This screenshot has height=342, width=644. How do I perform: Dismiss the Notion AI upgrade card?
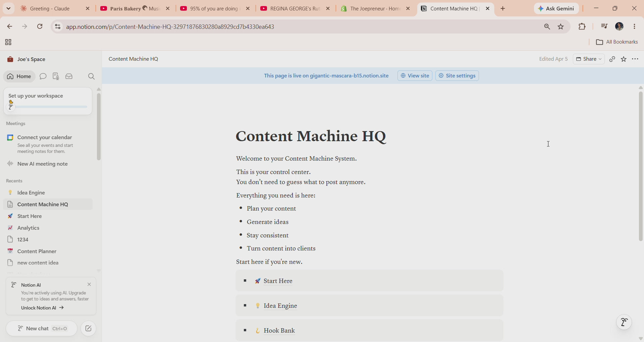[x=89, y=284]
